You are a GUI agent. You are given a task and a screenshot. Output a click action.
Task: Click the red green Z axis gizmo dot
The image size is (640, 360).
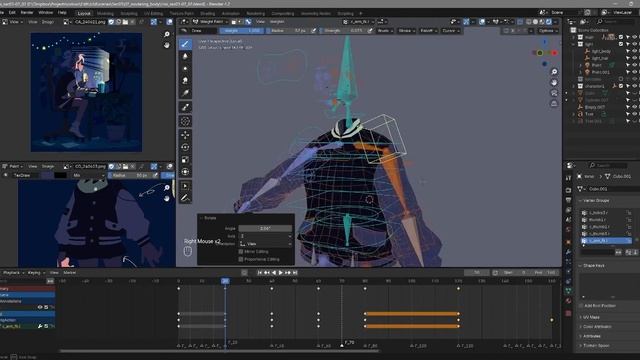540,53
